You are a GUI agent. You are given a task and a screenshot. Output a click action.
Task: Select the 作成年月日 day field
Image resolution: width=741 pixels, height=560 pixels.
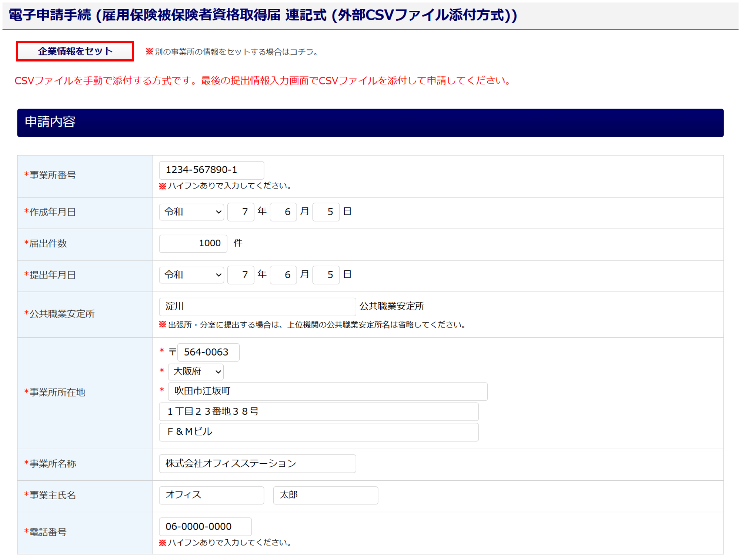coord(326,212)
